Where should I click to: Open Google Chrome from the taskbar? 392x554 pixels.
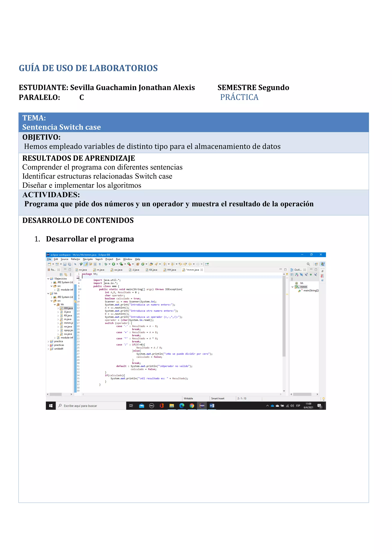[192, 406]
